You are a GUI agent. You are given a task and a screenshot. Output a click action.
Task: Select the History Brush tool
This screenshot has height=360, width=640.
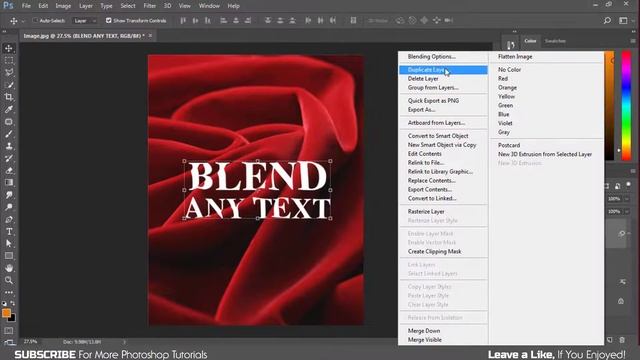9,158
